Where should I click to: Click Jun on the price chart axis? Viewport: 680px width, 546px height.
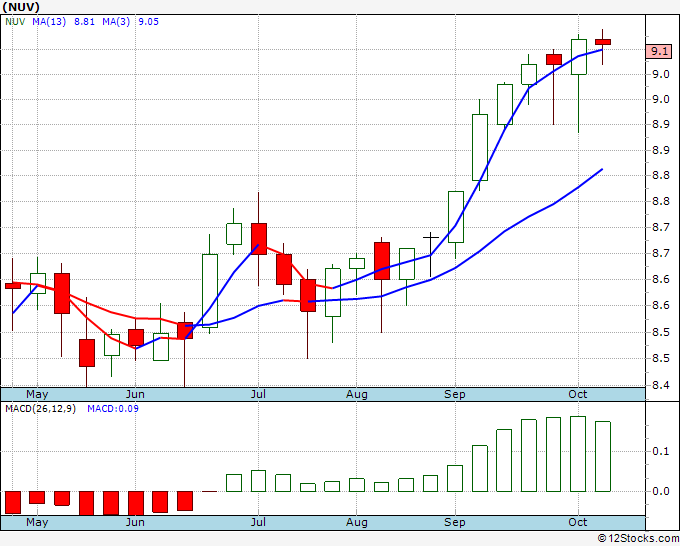click(x=135, y=394)
